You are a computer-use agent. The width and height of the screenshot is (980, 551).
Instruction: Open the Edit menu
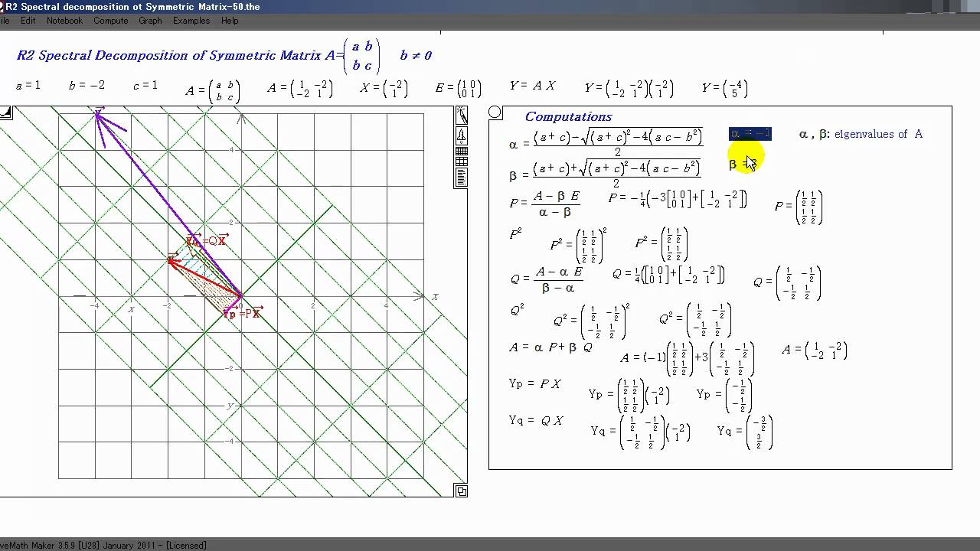(28, 21)
